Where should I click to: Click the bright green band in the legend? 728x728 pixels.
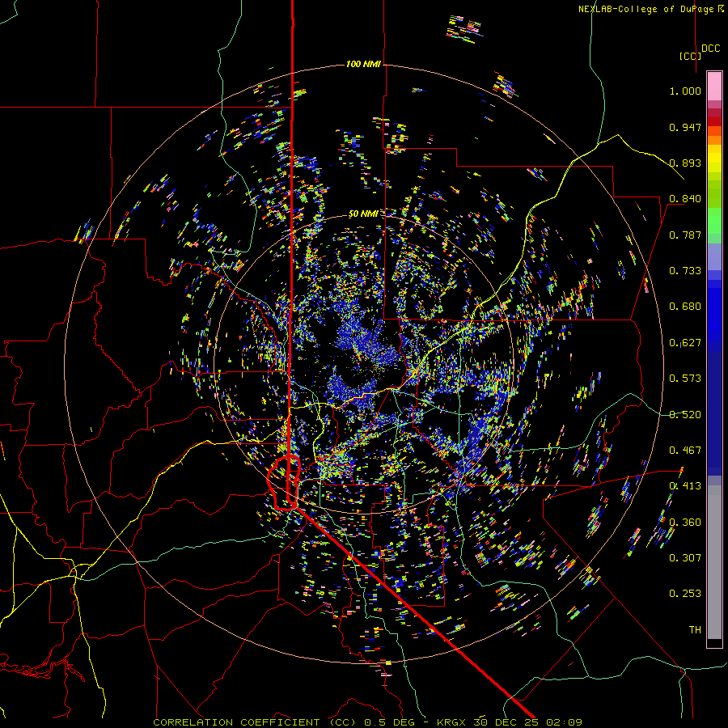(714, 221)
